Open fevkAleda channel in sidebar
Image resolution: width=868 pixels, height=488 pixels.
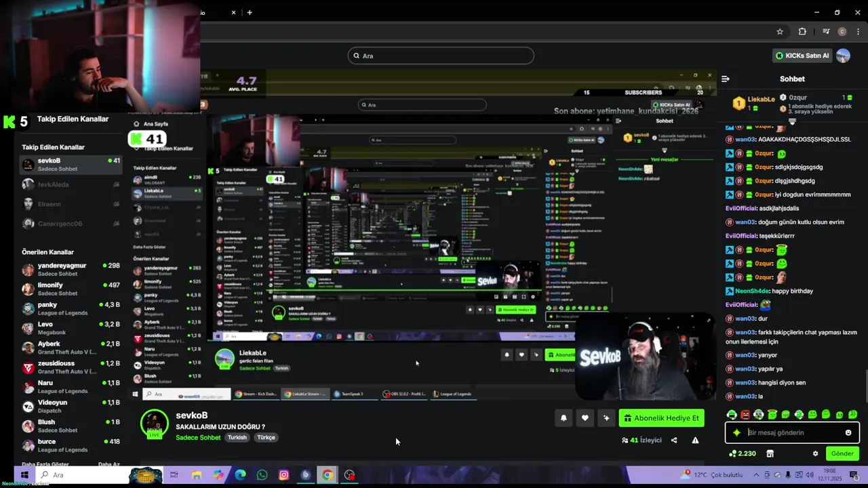click(71, 184)
